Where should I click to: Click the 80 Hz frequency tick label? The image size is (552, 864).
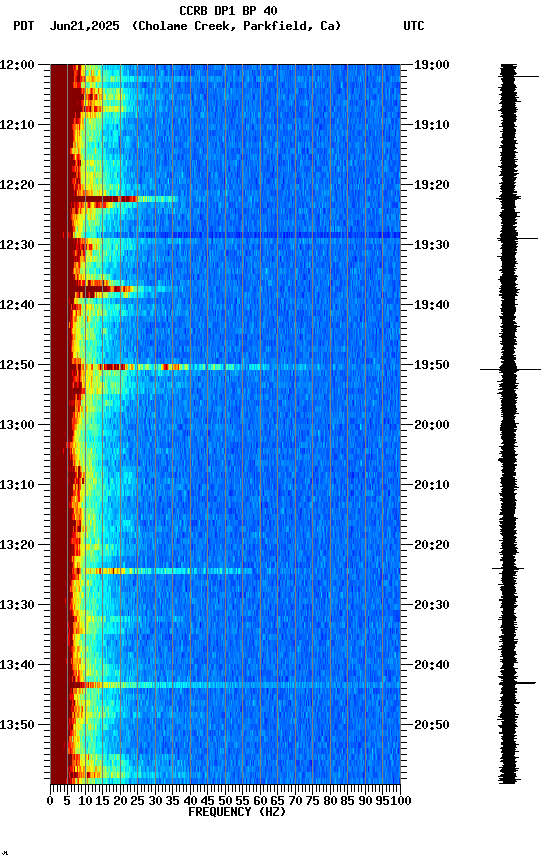click(x=331, y=801)
